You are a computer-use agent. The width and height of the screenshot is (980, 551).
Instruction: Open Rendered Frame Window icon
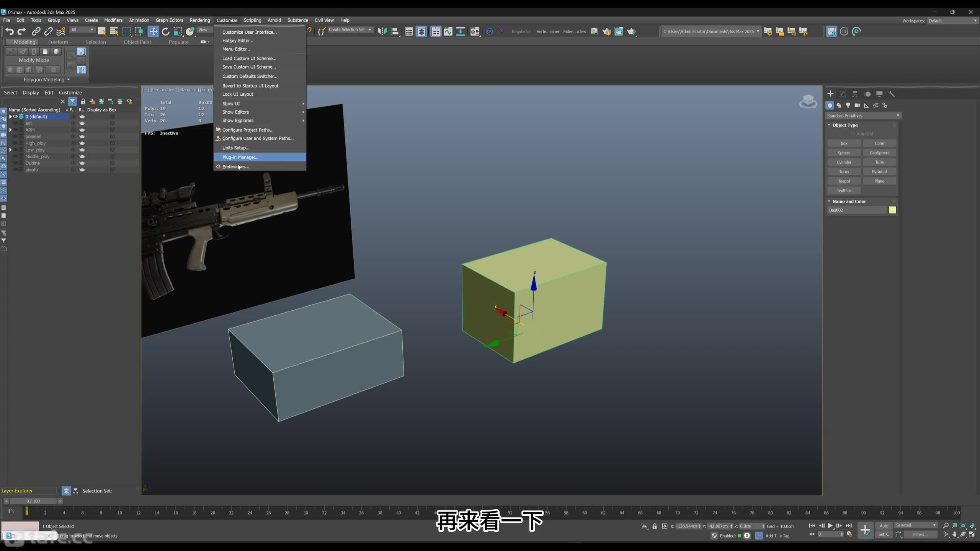coord(619,31)
